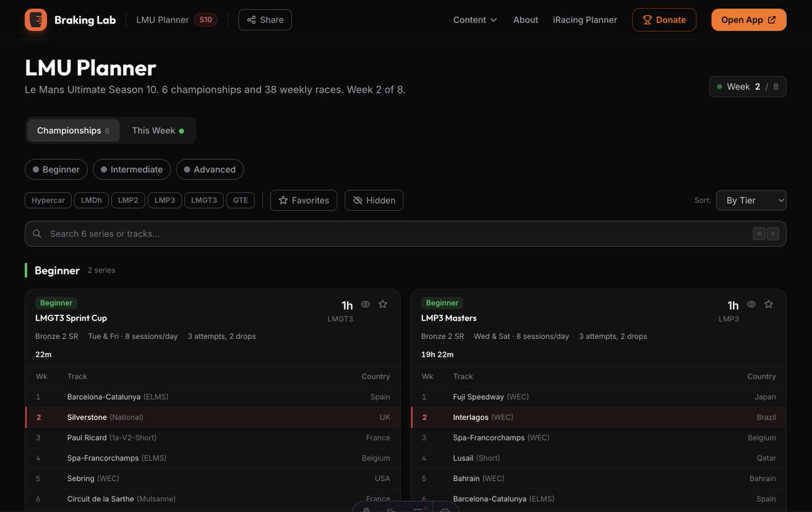Click the search series or tracks field
Viewport: 812px width, 512px height.
pyautogui.click(x=405, y=233)
